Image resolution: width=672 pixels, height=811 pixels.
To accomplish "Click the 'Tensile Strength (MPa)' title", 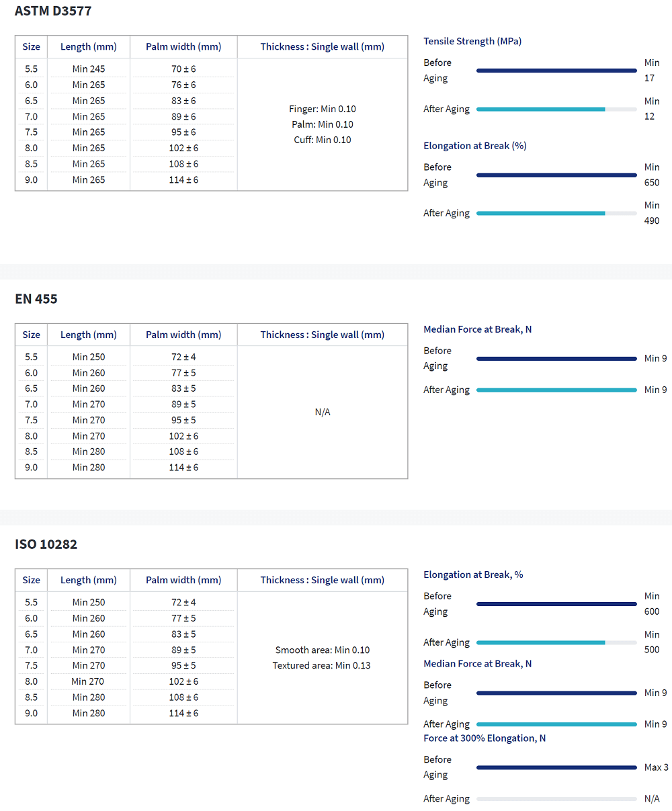I will pyautogui.click(x=472, y=41).
